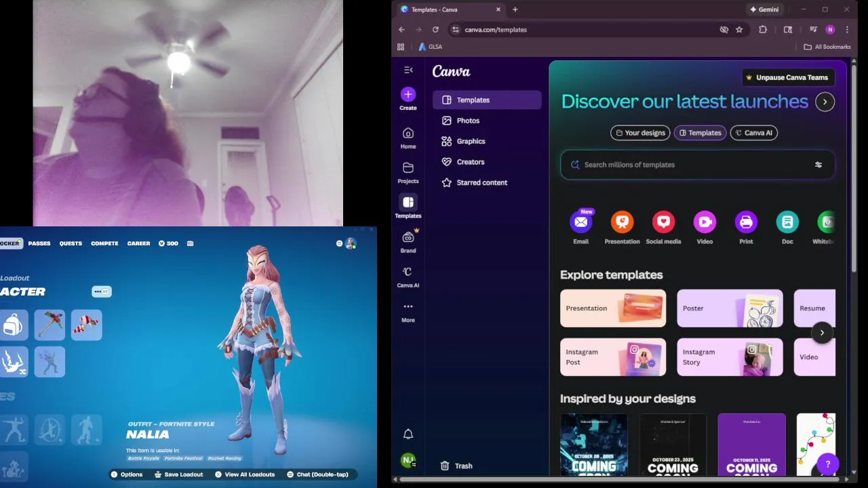This screenshot has width=868, height=488.
Task: Open the Presentation template card
Action: click(613, 308)
